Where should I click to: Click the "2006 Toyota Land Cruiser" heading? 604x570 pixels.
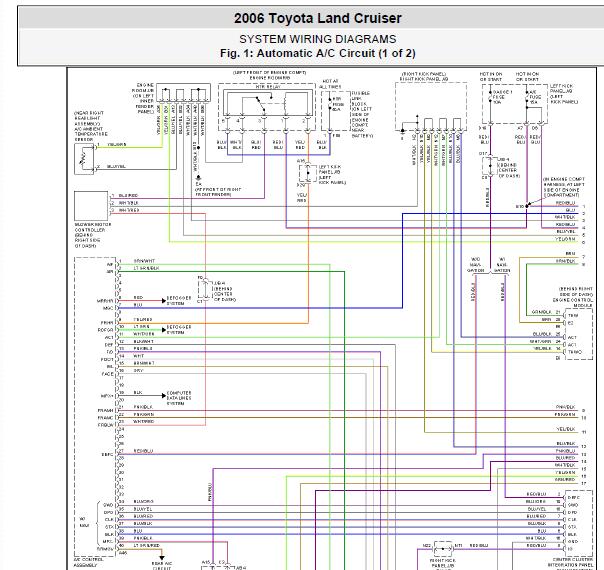pyautogui.click(x=317, y=18)
